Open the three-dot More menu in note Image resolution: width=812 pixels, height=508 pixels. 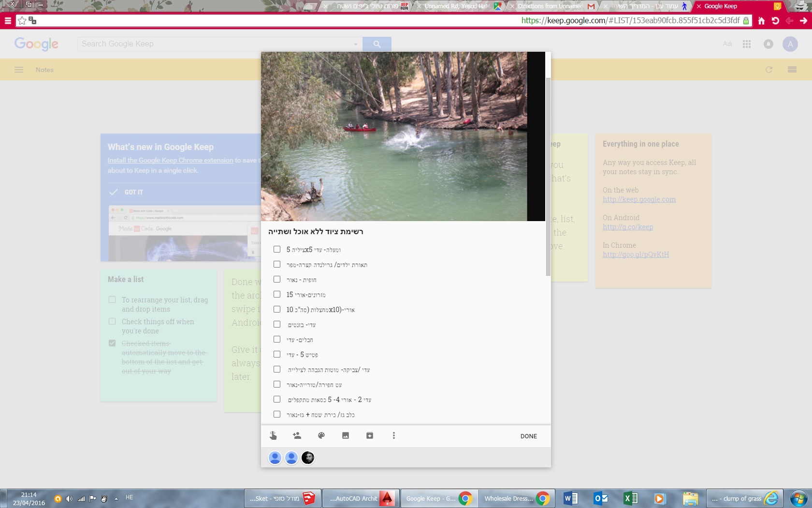coord(394,435)
